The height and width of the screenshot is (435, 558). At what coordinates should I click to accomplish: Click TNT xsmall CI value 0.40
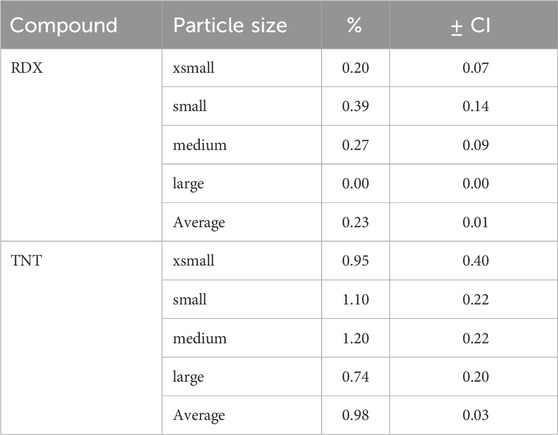coord(476,261)
